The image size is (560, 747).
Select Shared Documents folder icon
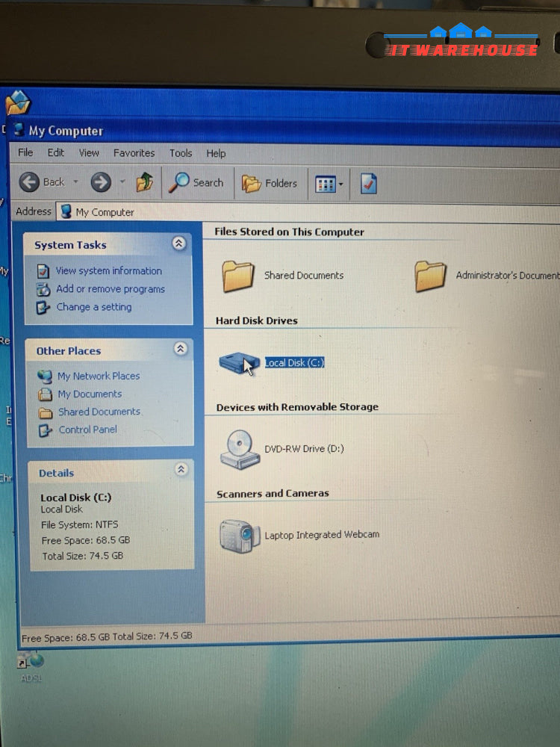(237, 276)
